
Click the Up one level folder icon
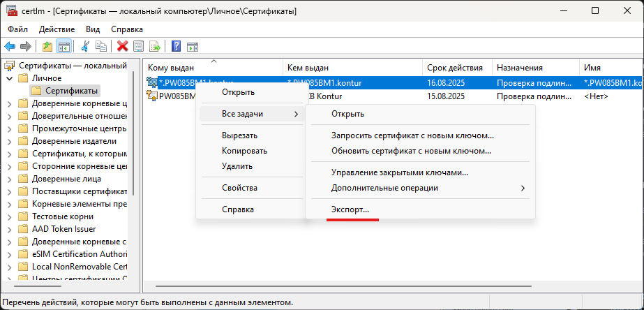tap(47, 46)
